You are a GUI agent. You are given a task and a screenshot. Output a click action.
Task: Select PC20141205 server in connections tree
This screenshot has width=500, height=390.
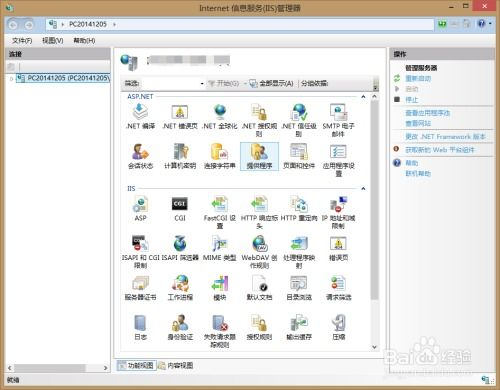(63, 78)
